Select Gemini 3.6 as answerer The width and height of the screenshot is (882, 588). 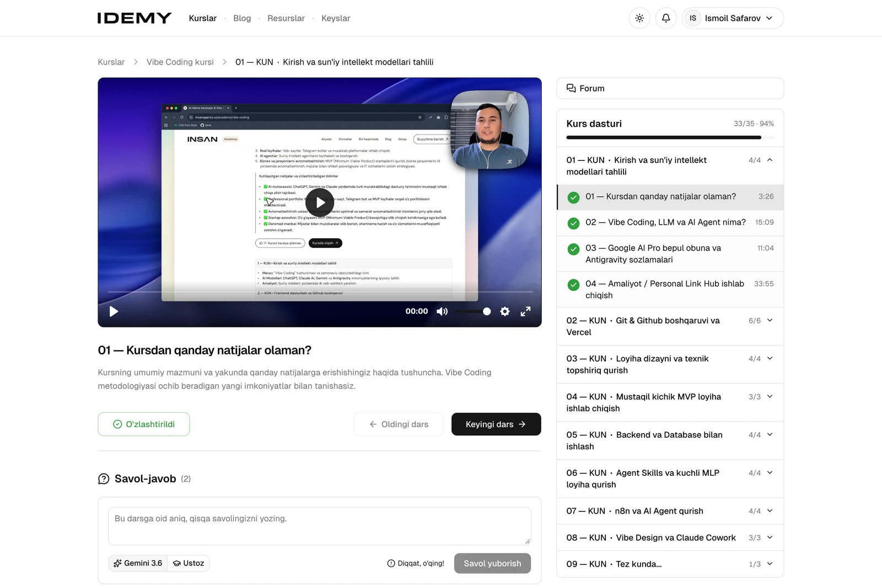(x=138, y=563)
